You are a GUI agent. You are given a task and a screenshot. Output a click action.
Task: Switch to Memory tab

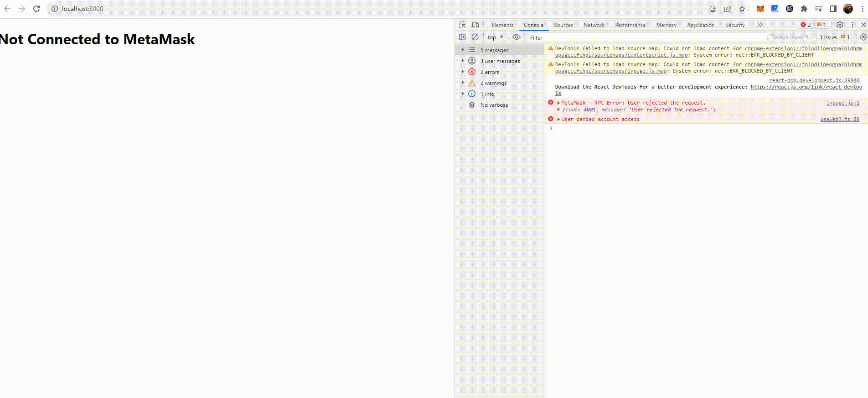pos(666,25)
